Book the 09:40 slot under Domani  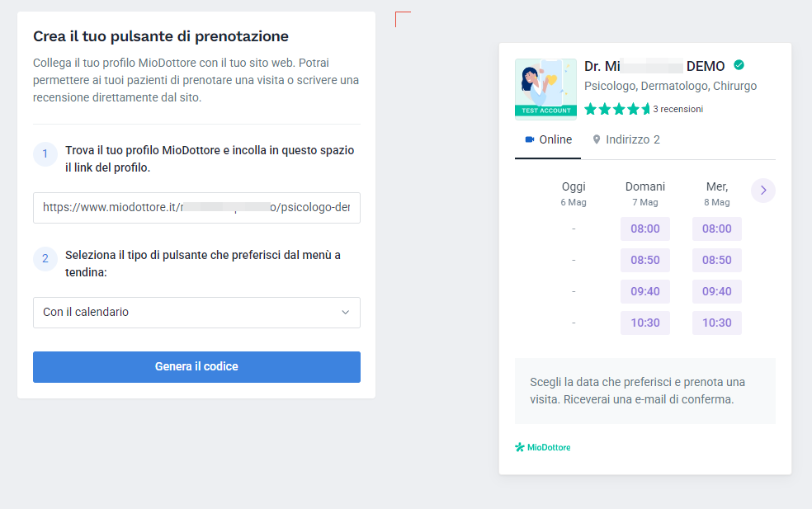[x=645, y=291]
